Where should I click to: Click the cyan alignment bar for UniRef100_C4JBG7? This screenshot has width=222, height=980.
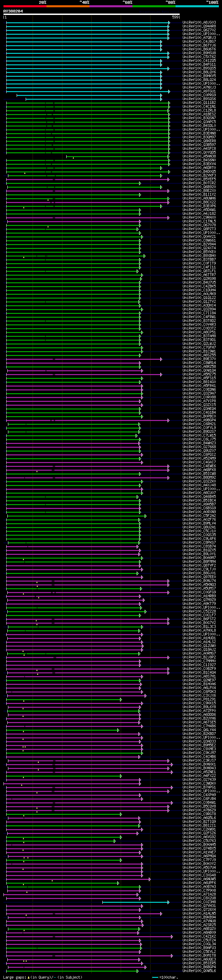pyautogui.click(x=84, y=42)
